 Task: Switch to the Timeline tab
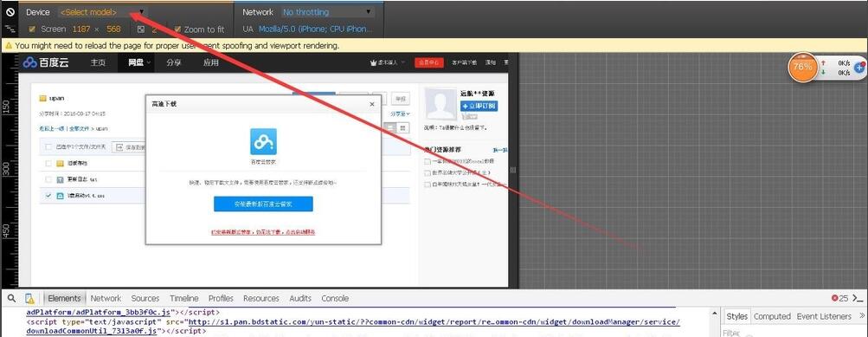pos(183,298)
